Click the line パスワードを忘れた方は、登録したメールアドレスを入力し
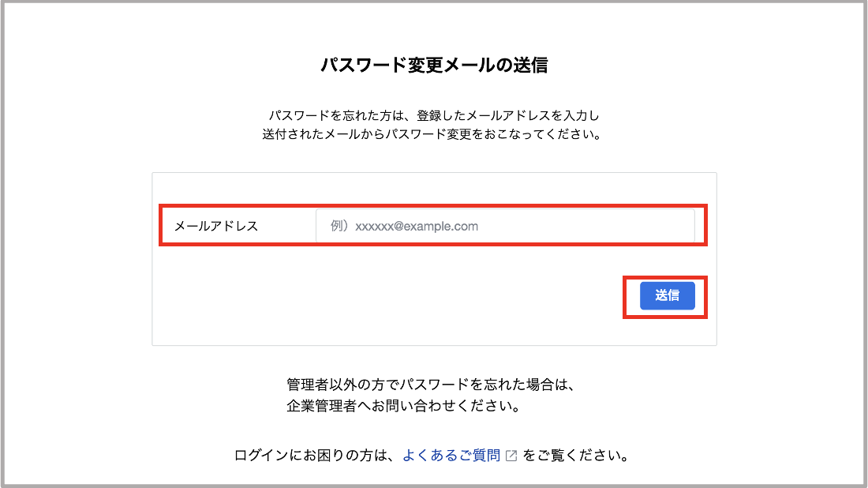The height and width of the screenshot is (488, 868). tap(434, 115)
